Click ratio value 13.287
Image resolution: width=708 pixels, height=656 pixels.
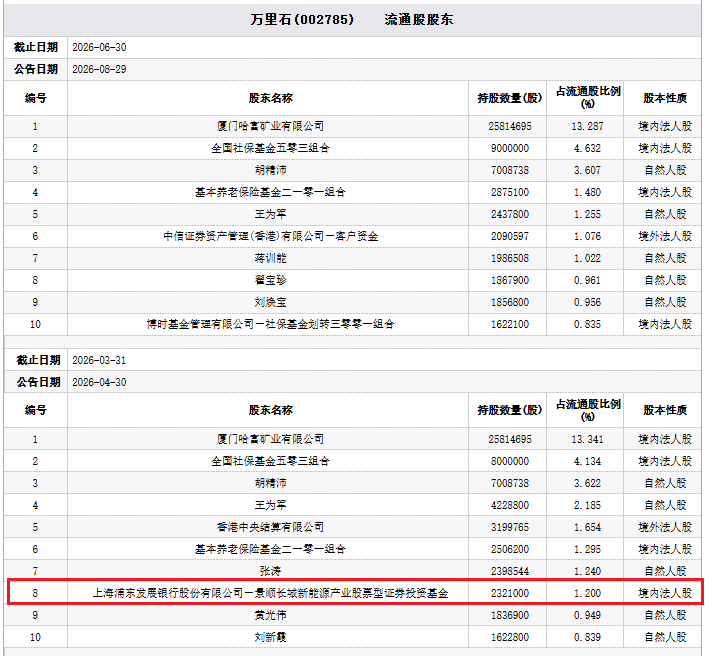pos(587,126)
